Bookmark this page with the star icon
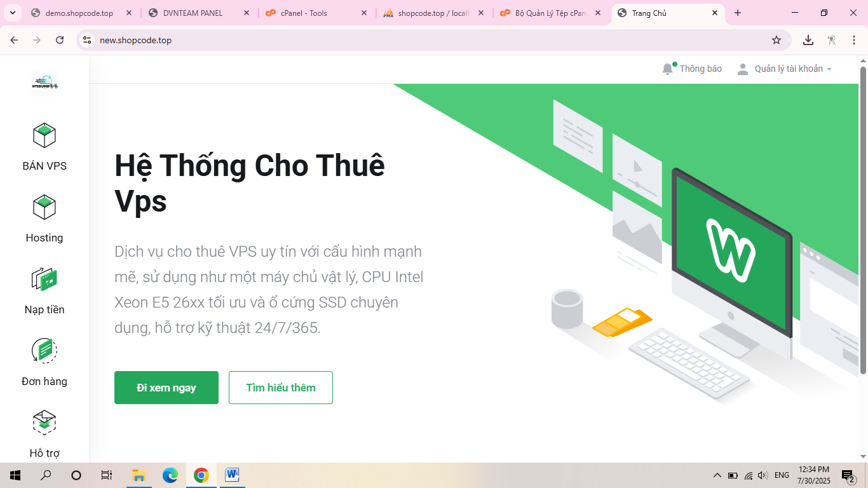The image size is (868, 488). tap(776, 40)
